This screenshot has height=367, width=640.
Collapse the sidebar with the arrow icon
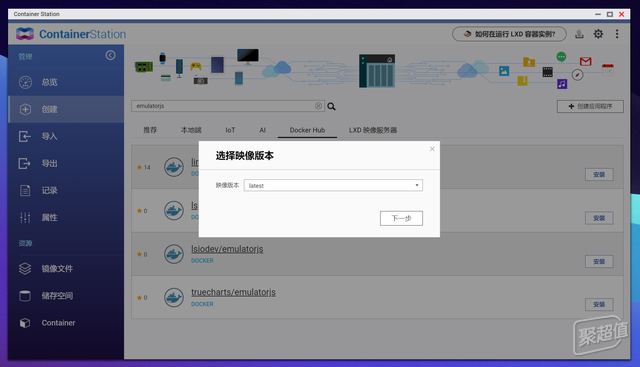(x=110, y=55)
